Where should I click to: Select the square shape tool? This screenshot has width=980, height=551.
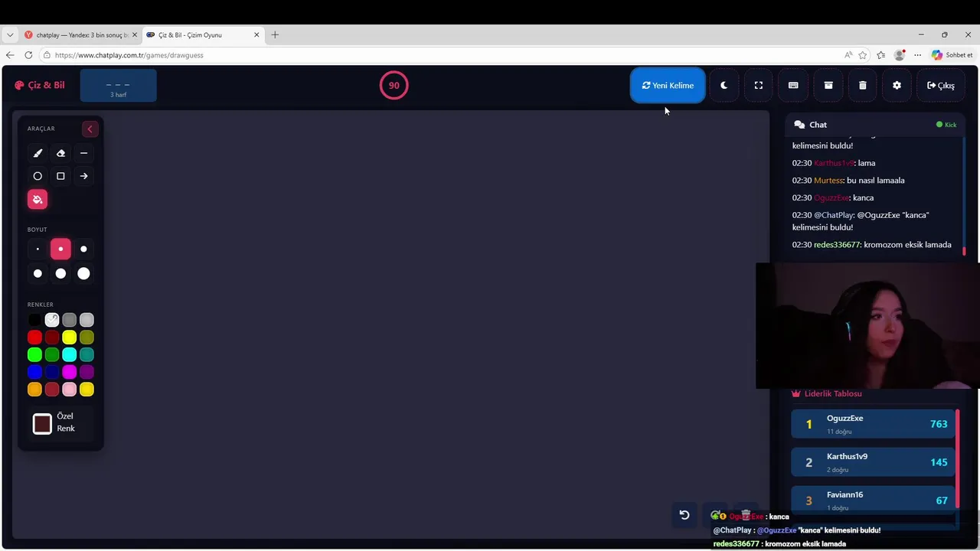click(60, 176)
